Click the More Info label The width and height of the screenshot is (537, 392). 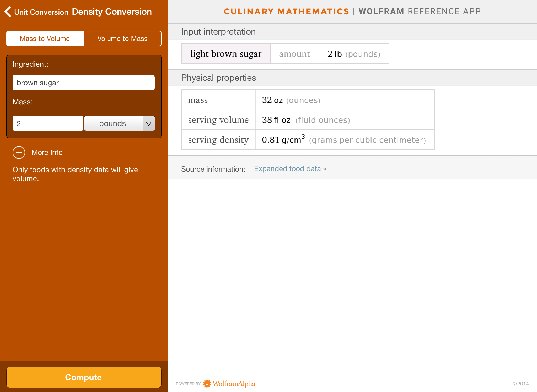(47, 153)
